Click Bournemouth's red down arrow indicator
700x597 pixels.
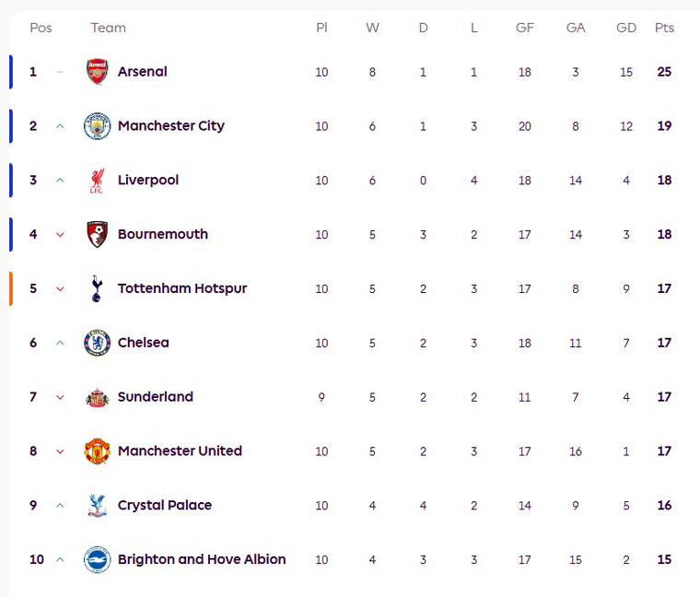coord(60,235)
